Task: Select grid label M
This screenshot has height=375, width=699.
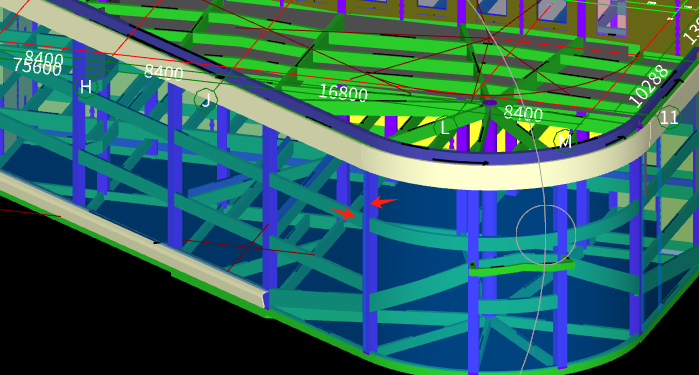Action: (x=565, y=142)
